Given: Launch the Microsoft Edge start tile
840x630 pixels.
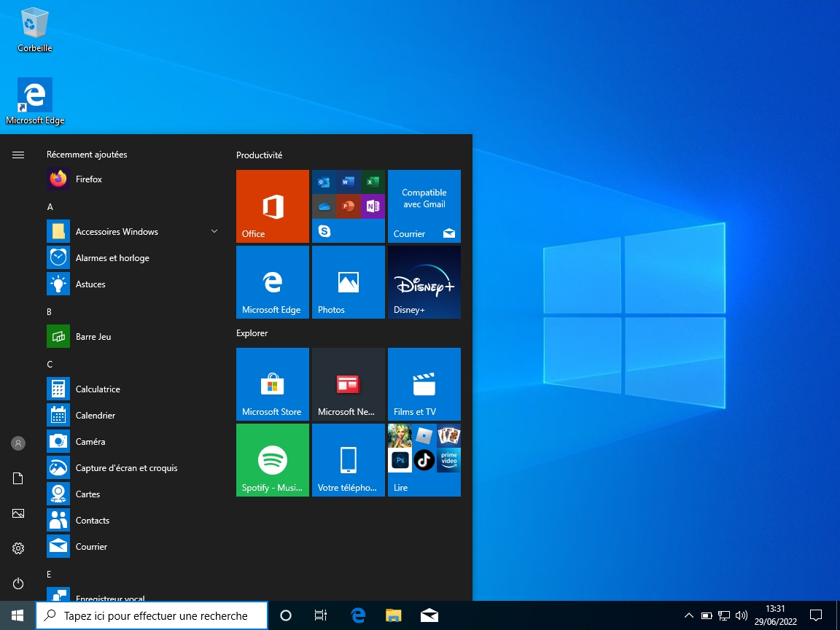Looking at the screenshot, I should [273, 282].
